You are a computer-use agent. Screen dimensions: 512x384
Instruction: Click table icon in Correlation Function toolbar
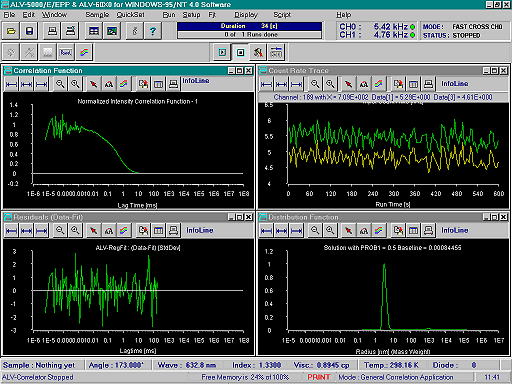(158, 84)
